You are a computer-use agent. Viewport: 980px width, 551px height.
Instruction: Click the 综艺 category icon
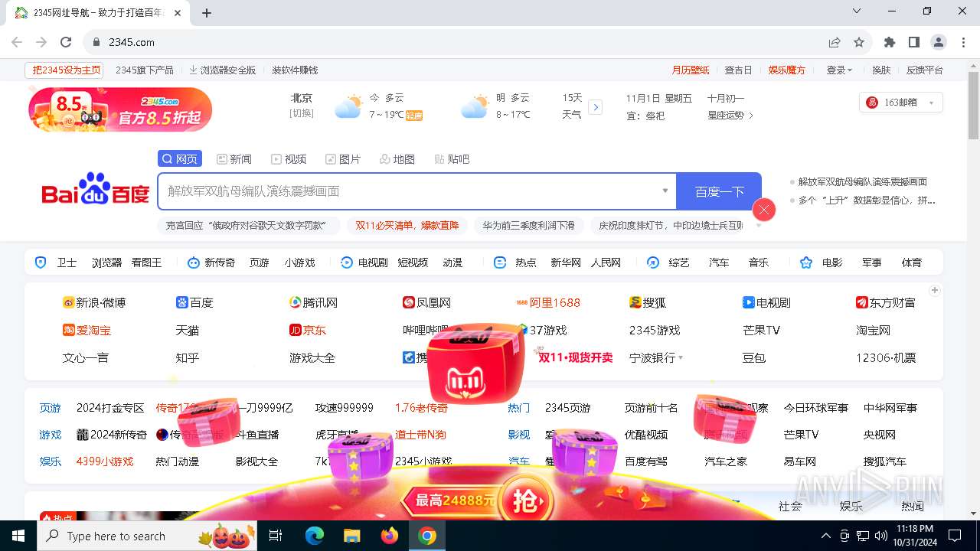pyautogui.click(x=653, y=262)
